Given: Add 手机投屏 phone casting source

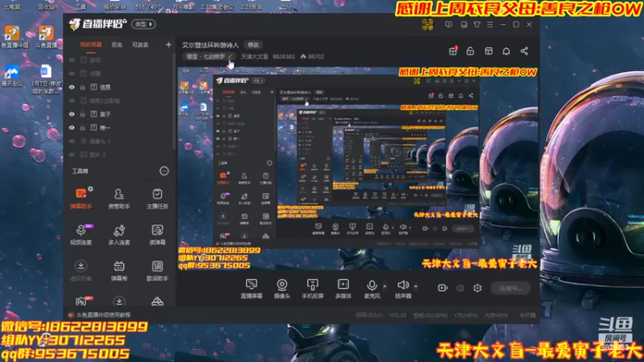Looking at the screenshot, I should pyautogui.click(x=312, y=289).
